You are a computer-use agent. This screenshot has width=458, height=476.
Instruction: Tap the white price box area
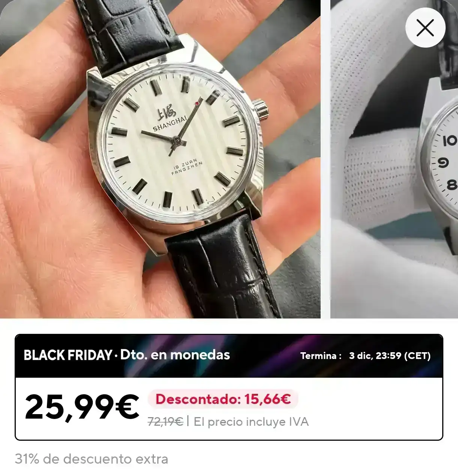[x=229, y=408]
